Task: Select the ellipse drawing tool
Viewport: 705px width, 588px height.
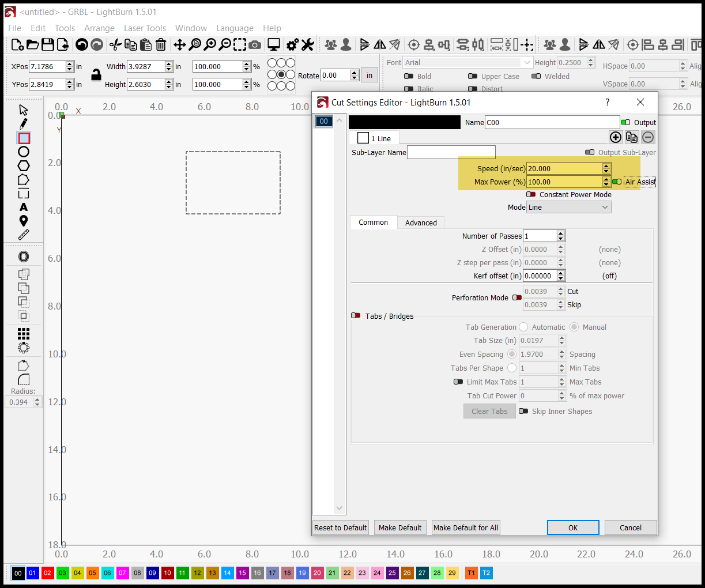Action: (24, 152)
